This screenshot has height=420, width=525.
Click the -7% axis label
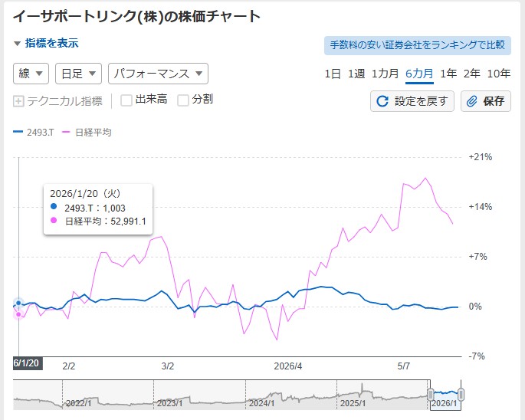click(x=477, y=356)
